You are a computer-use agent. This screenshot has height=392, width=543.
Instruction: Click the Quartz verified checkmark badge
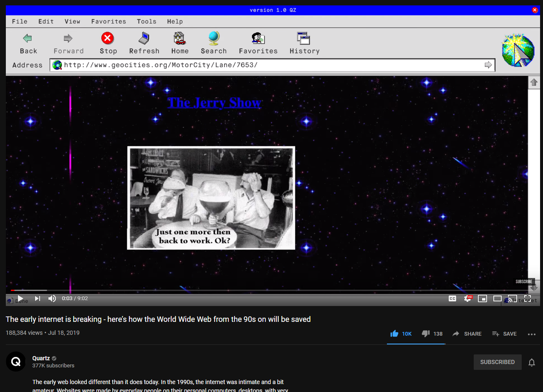click(54, 358)
